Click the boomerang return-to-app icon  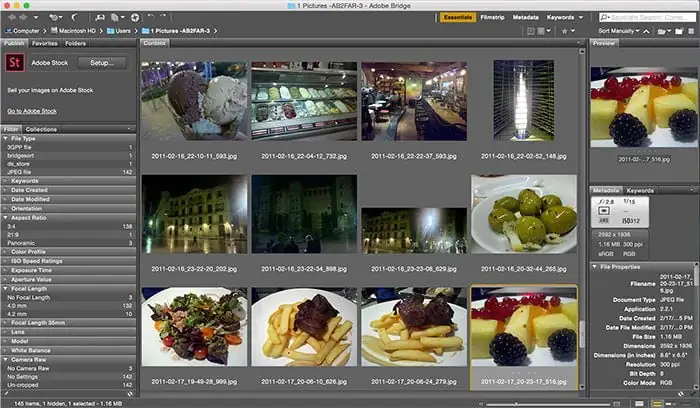pyautogui.click(x=76, y=17)
